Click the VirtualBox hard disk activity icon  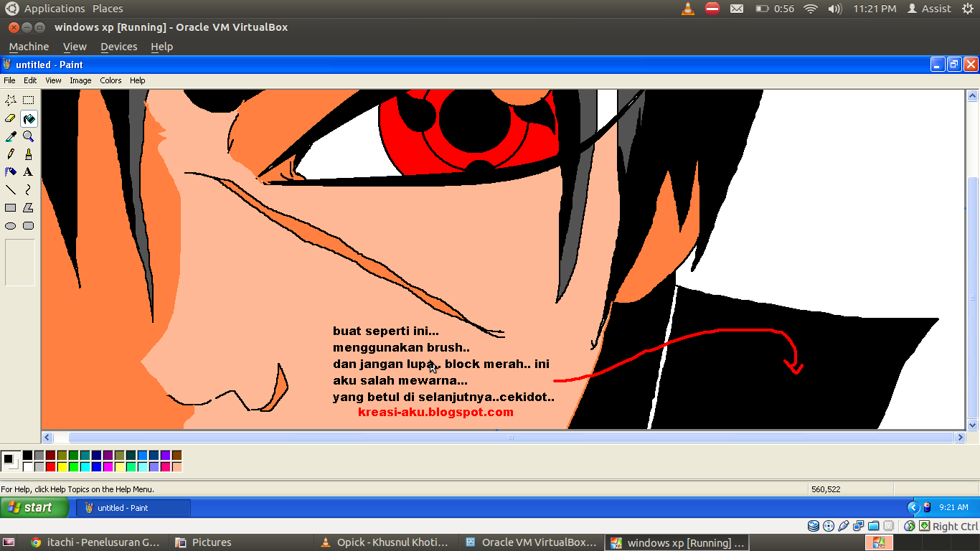point(814,526)
